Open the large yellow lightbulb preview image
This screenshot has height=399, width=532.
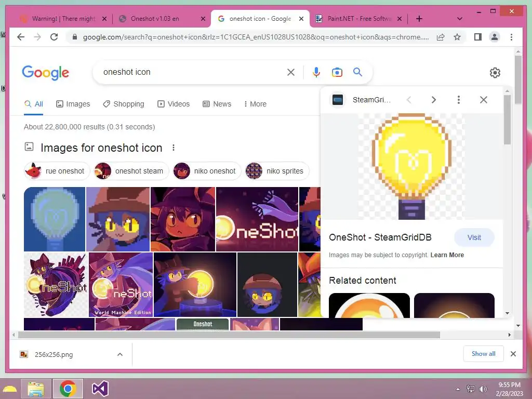tap(411, 167)
